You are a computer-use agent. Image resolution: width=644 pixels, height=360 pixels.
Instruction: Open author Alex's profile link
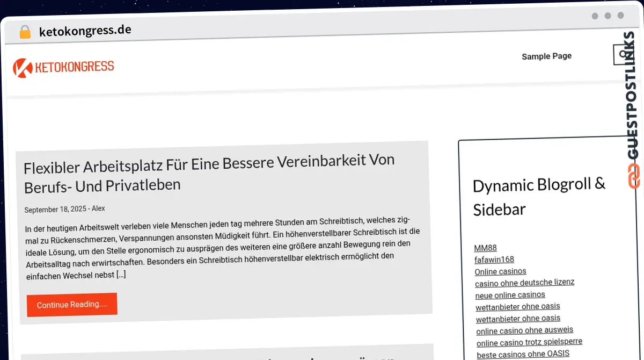[98, 208]
